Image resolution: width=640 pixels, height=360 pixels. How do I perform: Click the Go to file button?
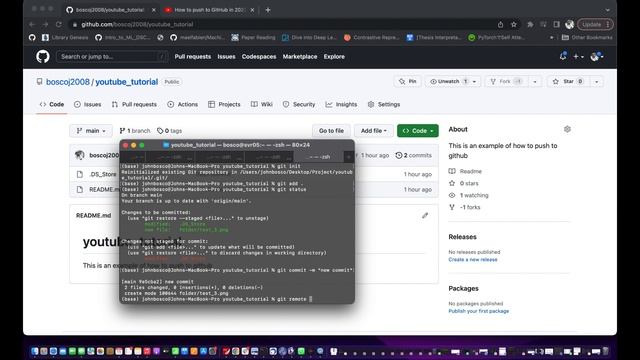point(331,131)
